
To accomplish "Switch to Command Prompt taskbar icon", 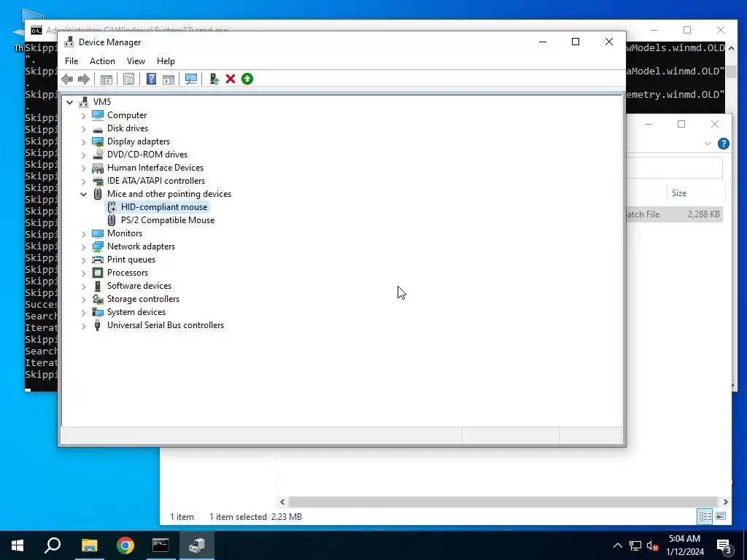I will click(x=160, y=545).
